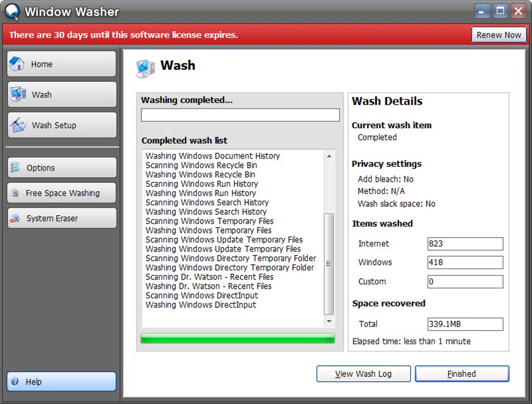This screenshot has height=404, width=532.
Task: Click the Custom items washed field
Action: point(465,281)
